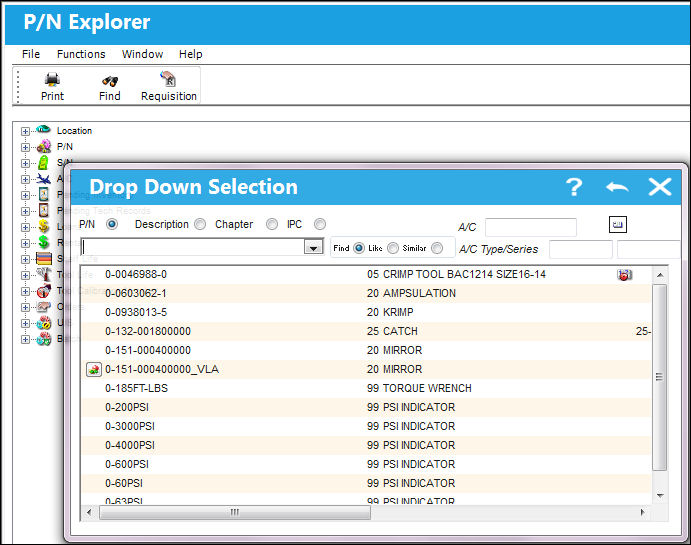691x545 pixels.
Task: Click the back arrow in dialog header
Action: click(x=617, y=187)
